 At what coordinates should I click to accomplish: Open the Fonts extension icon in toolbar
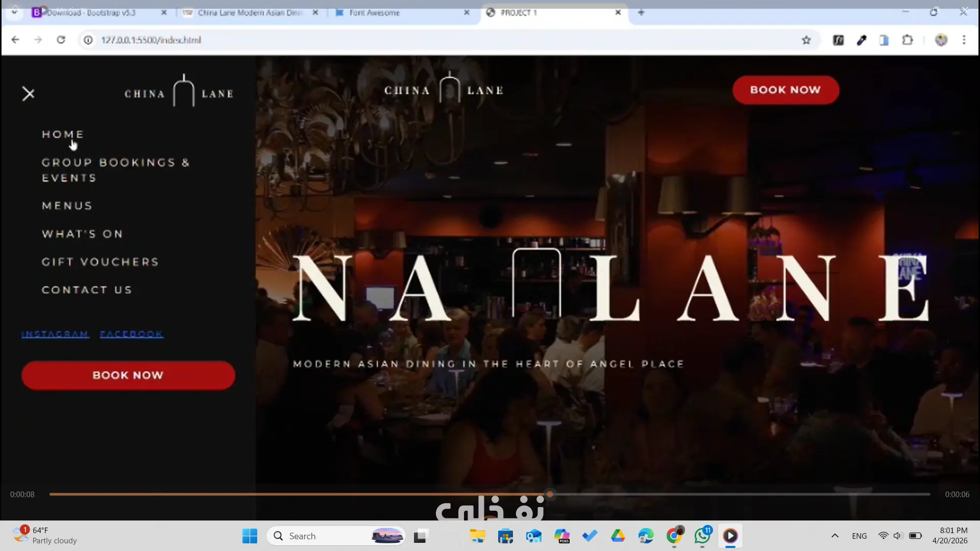838,40
